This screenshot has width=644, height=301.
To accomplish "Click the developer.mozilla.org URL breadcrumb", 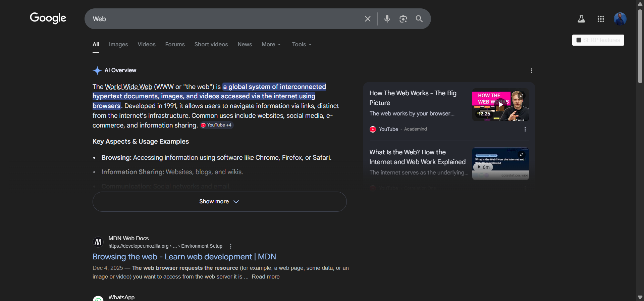I will pos(165,246).
